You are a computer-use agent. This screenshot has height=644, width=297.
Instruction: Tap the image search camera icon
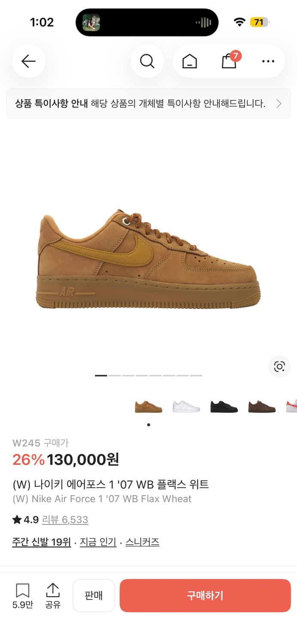click(x=279, y=367)
